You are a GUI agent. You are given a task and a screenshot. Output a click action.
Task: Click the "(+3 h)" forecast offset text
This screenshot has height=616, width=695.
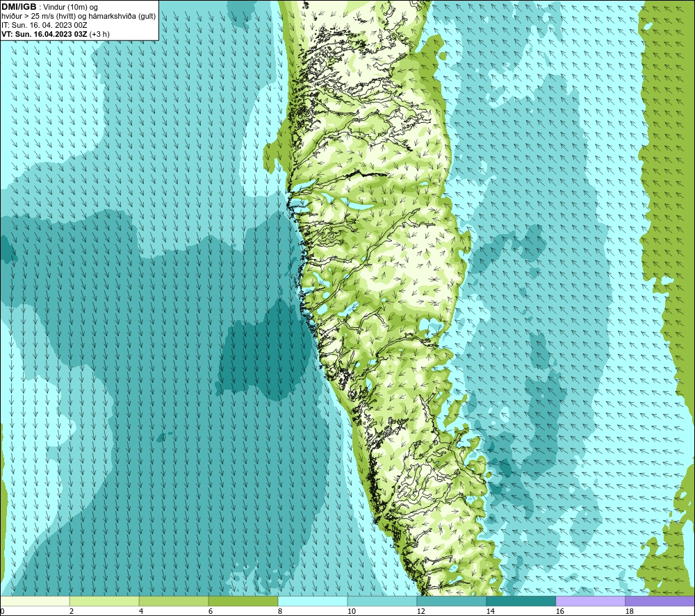point(99,34)
